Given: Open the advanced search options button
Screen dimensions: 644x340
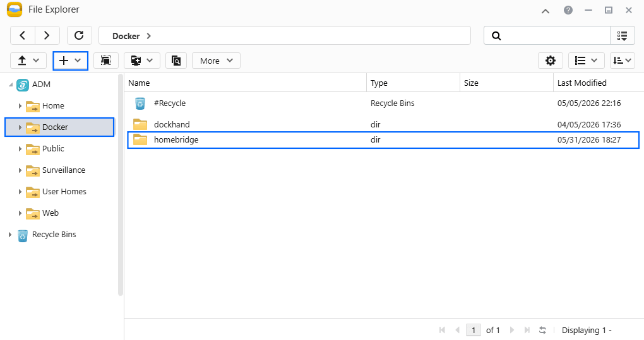Looking at the screenshot, I should click(x=623, y=36).
